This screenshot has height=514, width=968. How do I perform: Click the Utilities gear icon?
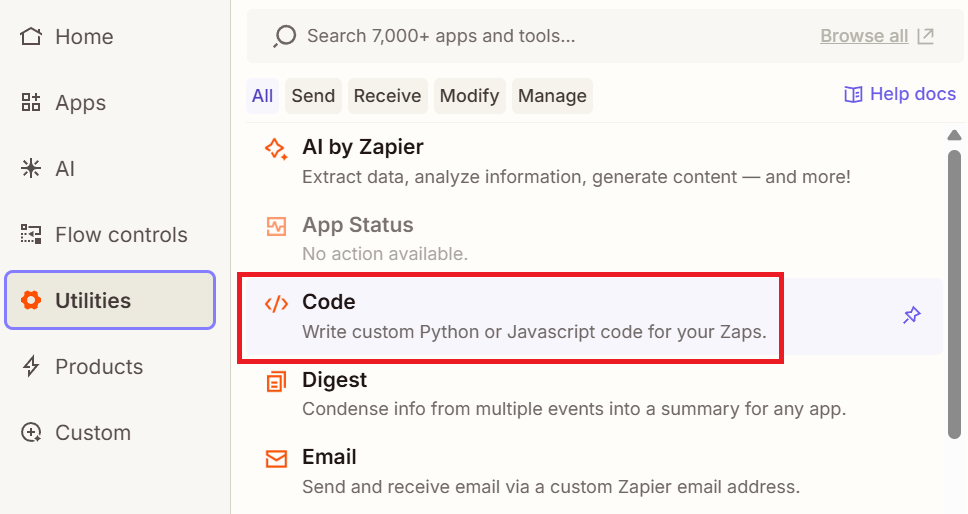tap(31, 301)
